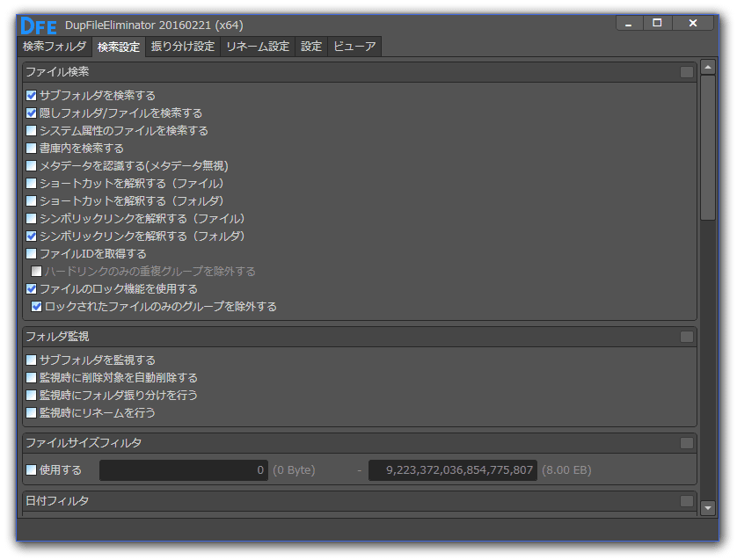Collapse the 日付フィルタ section
The image size is (737, 560).
(687, 501)
